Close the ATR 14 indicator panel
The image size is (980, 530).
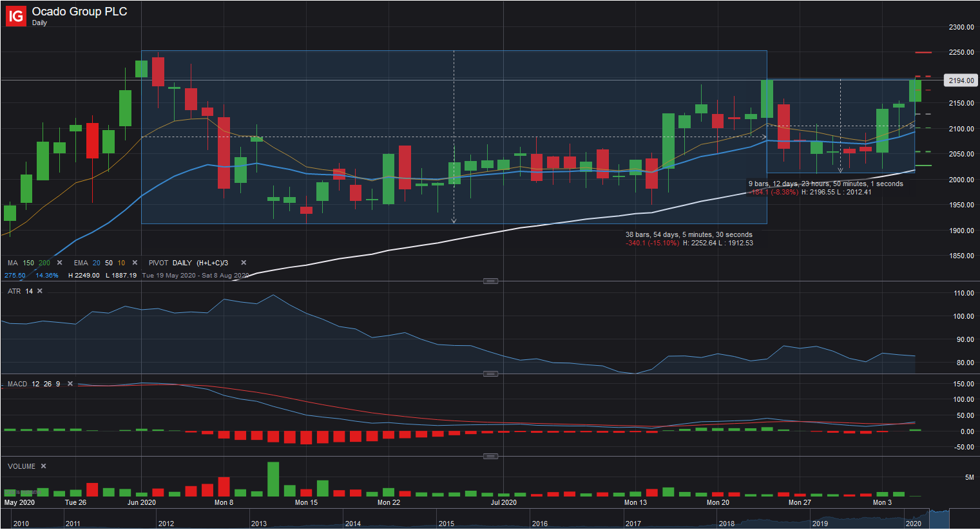point(40,291)
